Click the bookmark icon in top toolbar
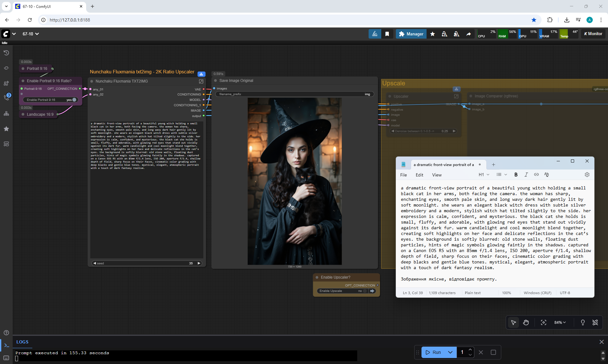The width and height of the screenshot is (608, 364). point(387,34)
